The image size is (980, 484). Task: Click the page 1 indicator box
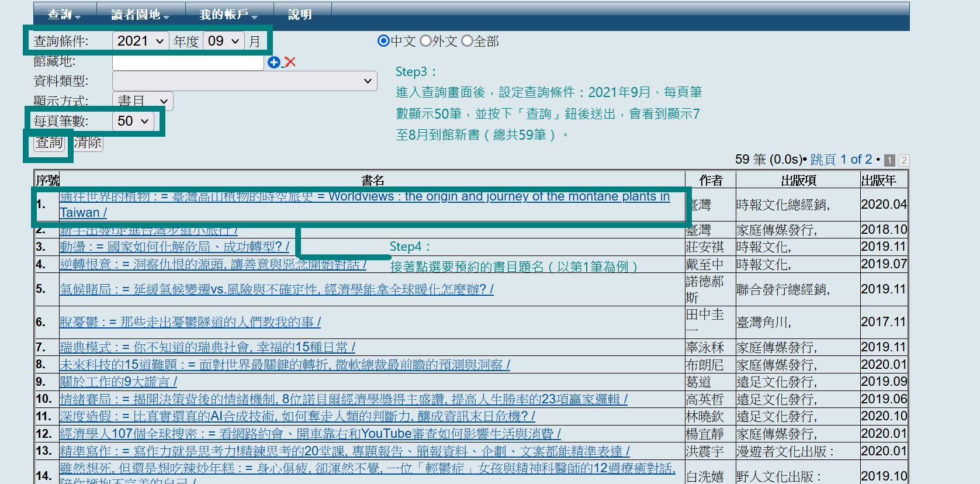coord(889,160)
